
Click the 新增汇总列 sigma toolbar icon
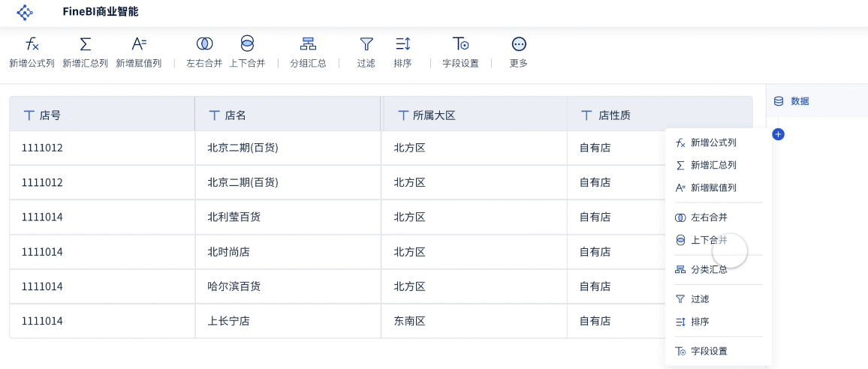pyautogui.click(x=85, y=43)
